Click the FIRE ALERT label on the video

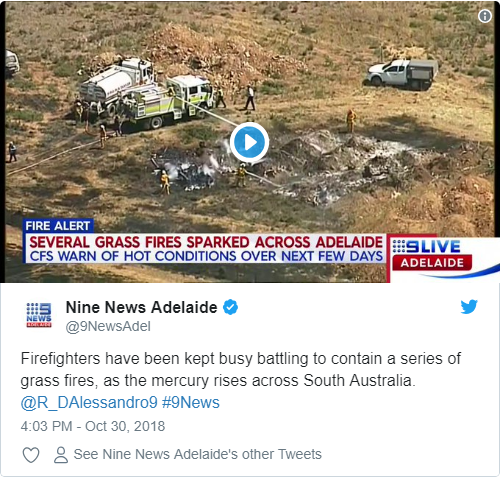coord(58,226)
